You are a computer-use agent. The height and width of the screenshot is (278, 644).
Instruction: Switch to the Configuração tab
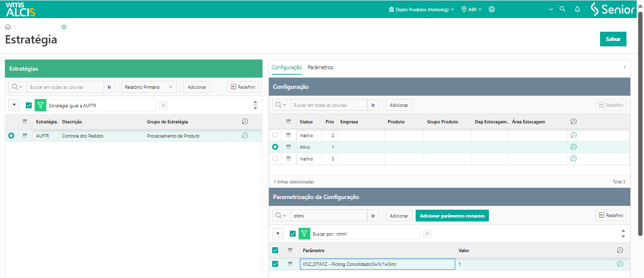click(287, 67)
